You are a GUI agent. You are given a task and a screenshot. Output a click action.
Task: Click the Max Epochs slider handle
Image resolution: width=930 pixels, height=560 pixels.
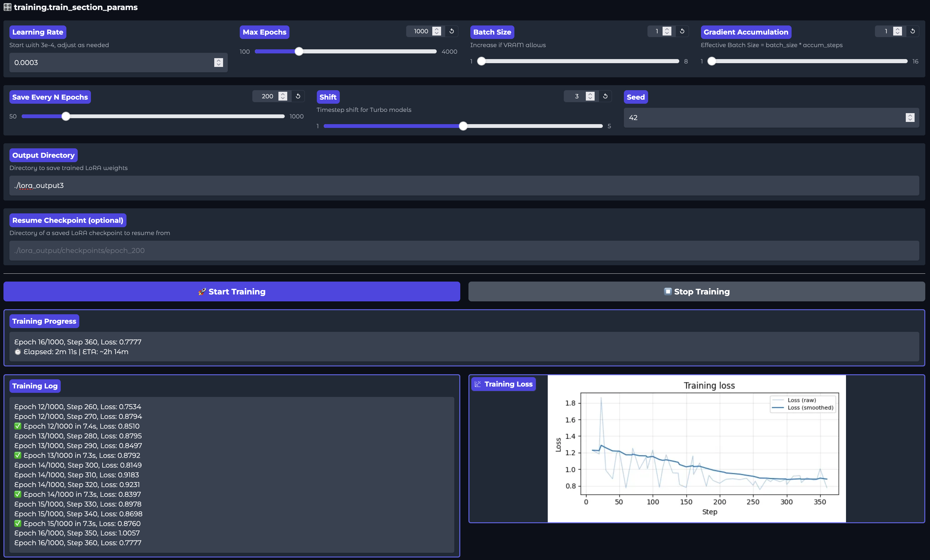(x=299, y=51)
